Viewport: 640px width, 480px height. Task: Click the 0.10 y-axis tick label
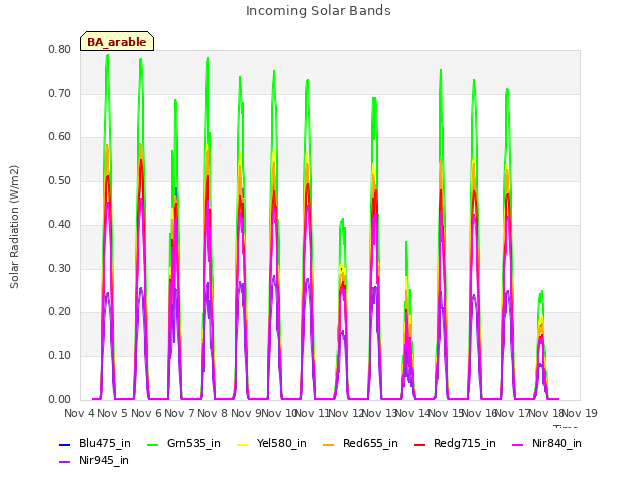(x=60, y=356)
